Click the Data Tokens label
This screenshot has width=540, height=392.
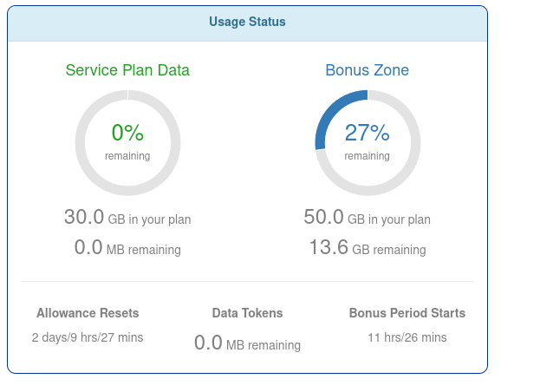[247, 313]
